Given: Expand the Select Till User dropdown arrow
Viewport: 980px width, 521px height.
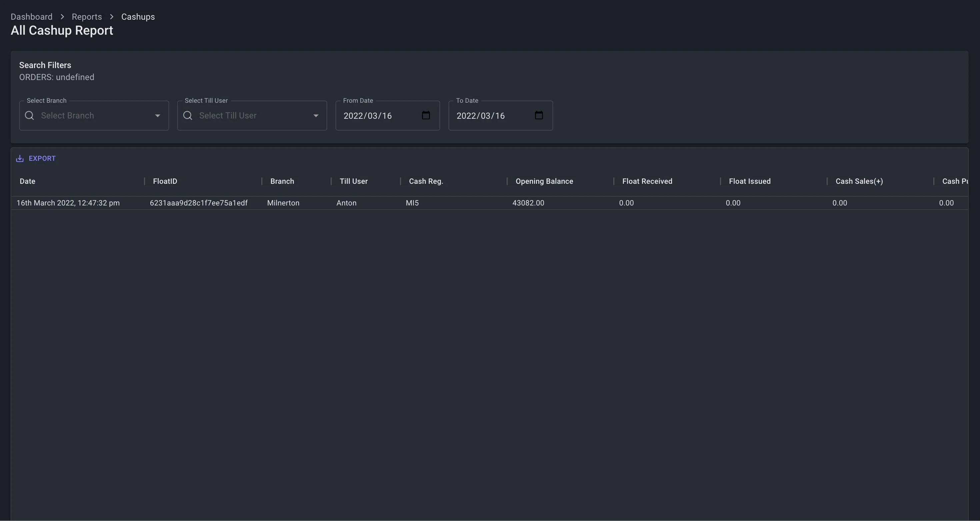Looking at the screenshot, I should coord(316,116).
